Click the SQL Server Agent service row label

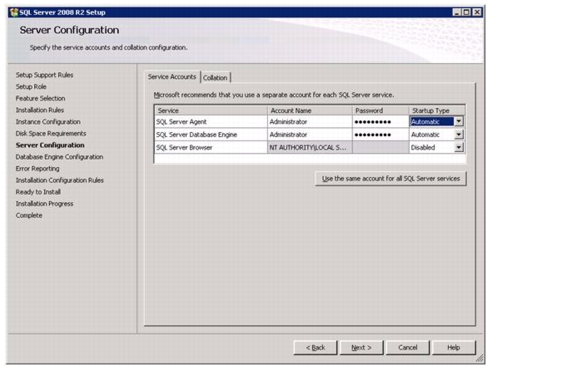tap(181, 122)
